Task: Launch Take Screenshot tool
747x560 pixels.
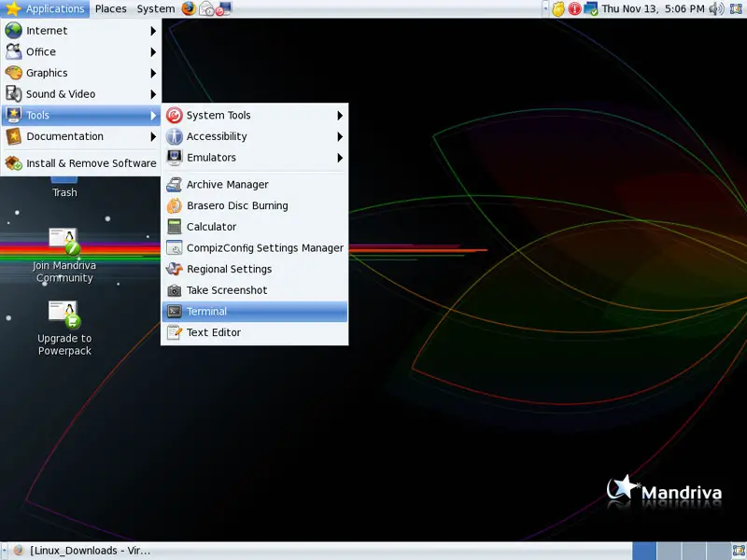Action: tap(255, 290)
